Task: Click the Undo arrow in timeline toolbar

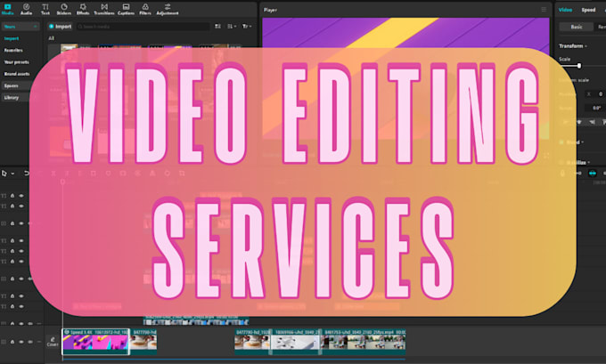Action: (26, 174)
